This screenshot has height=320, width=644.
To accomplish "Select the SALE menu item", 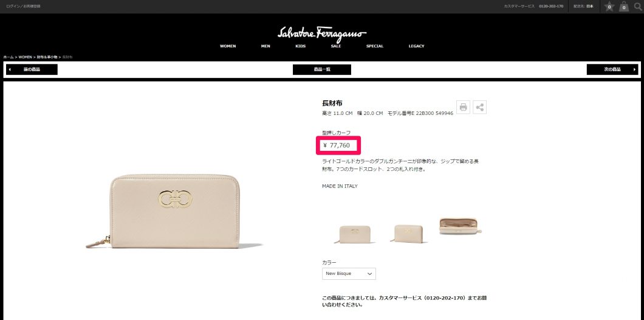I will point(336,46).
